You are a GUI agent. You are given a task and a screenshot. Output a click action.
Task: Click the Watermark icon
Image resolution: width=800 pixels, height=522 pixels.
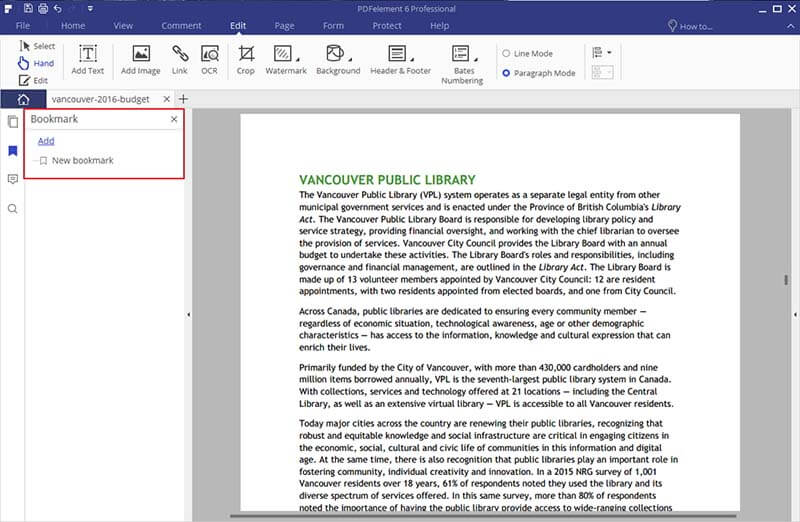point(282,53)
